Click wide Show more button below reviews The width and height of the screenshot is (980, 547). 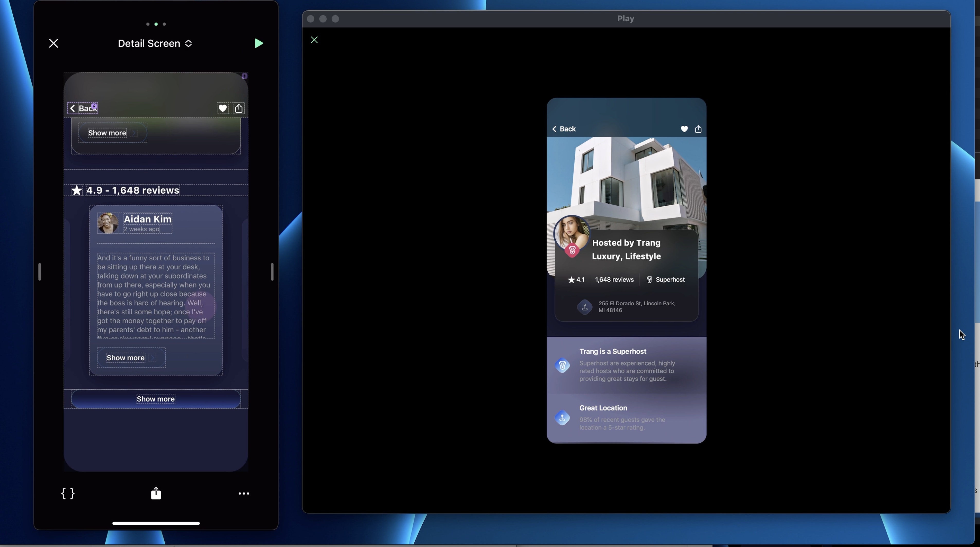(x=156, y=399)
